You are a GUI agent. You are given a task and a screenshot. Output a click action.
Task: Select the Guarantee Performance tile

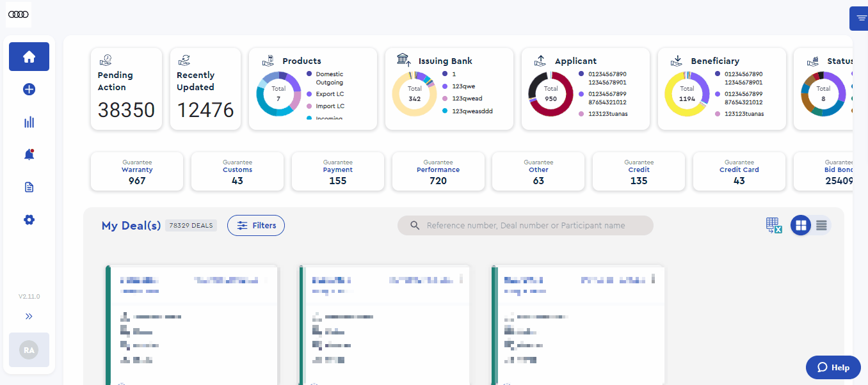(438, 171)
